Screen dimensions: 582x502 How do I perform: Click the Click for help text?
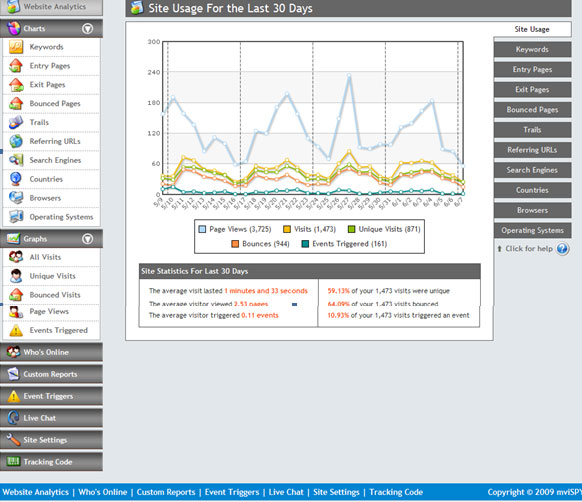pos(529,248)
